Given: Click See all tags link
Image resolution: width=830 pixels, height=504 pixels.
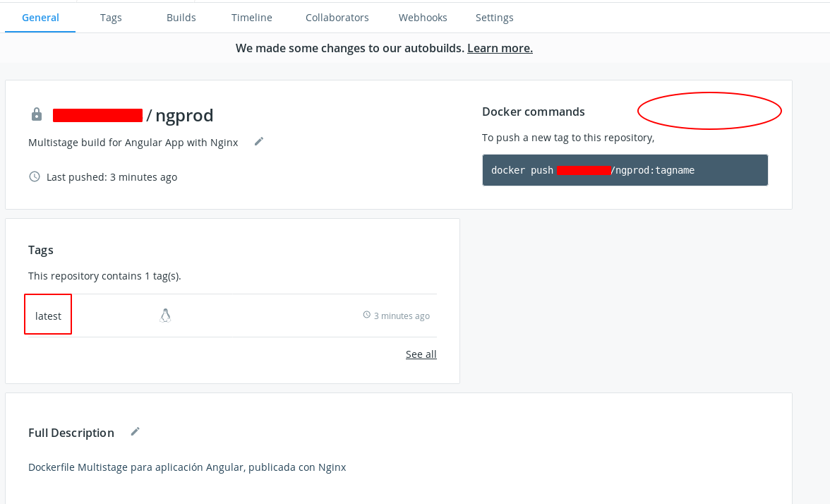Looking at the screenshot, I should 421,354.
